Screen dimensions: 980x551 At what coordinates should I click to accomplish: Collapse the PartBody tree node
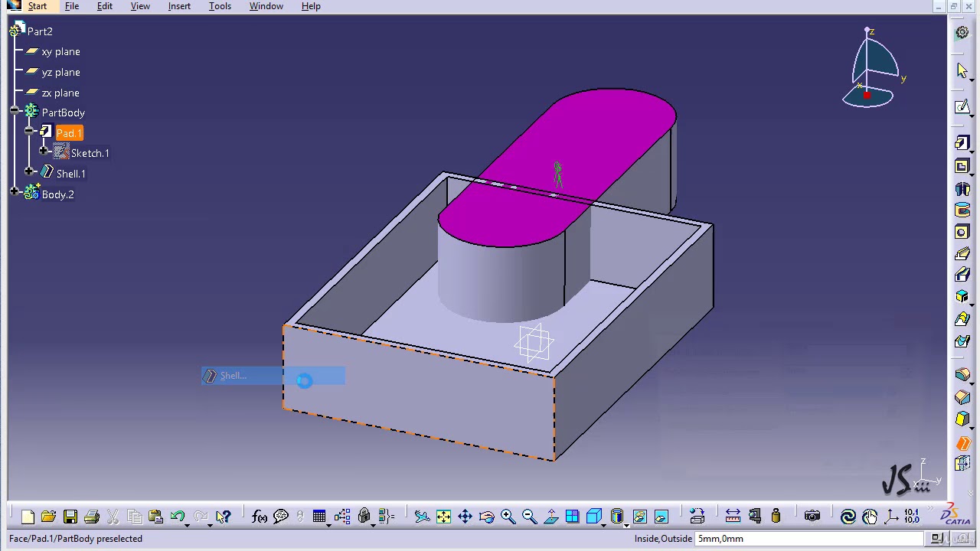(15, 111)
